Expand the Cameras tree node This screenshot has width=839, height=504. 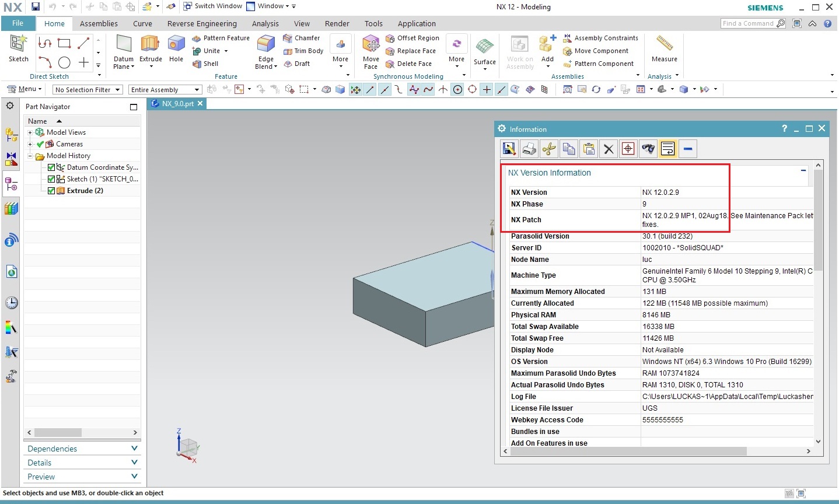(30, 144)
